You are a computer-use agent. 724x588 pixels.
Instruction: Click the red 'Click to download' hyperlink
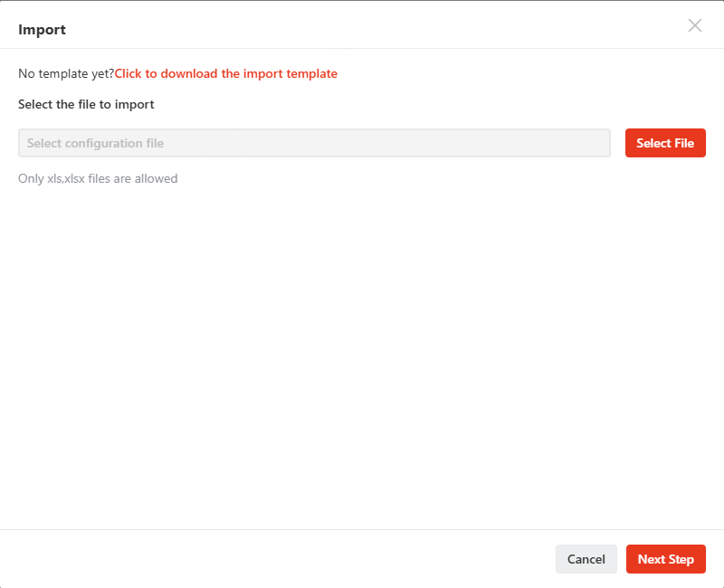pos(225,74)
